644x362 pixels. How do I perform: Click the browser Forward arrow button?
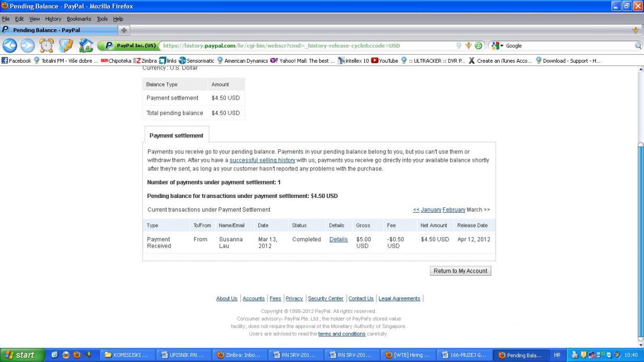coord(27,45)
